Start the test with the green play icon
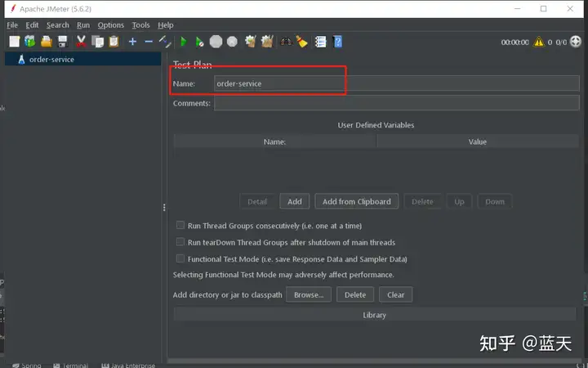Screen dimensions: 588x368 coord(184,42)
